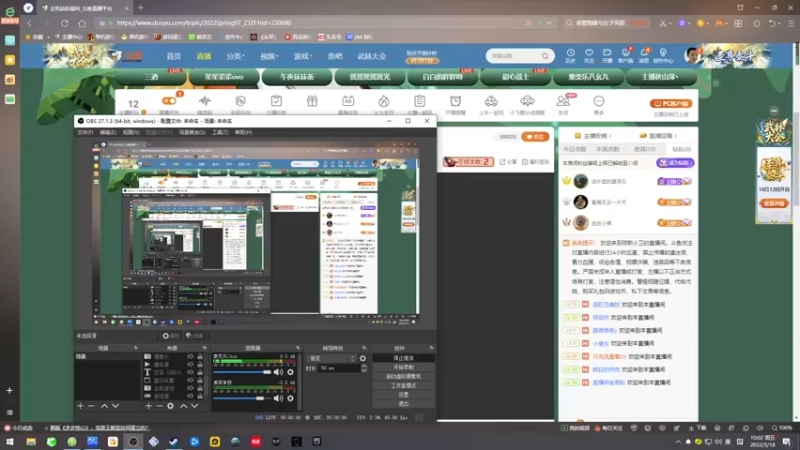Open desktop audio channel gear settings
800x450 pixels.
pos(290,398)
